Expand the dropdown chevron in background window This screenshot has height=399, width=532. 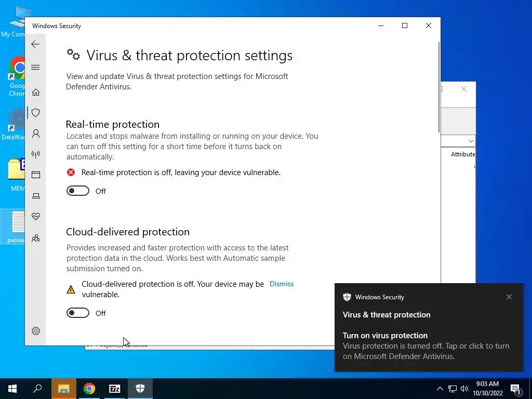[471, 141]
